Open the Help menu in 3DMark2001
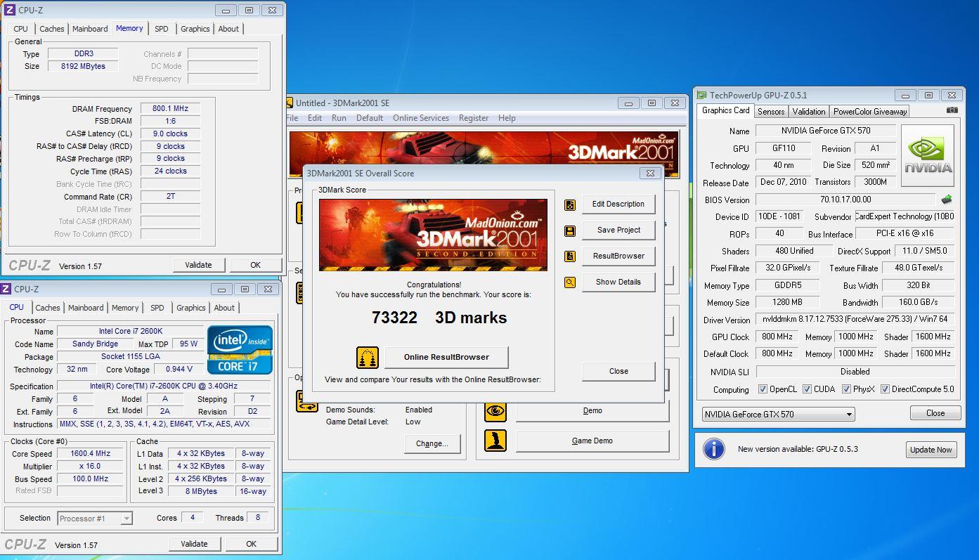 (x=507, y=118)
